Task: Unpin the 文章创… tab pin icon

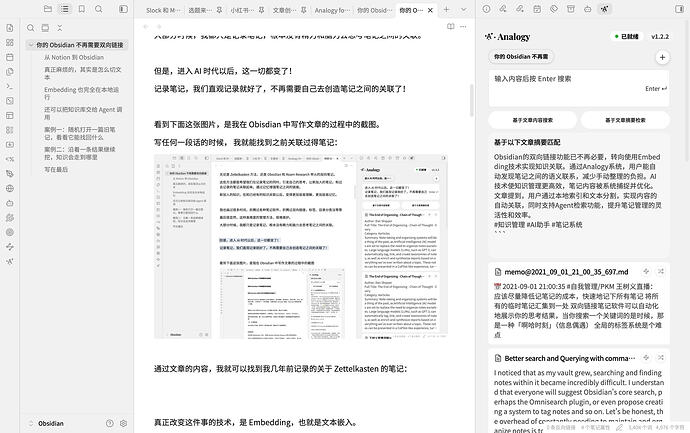Action: click(x=304, y=10)
